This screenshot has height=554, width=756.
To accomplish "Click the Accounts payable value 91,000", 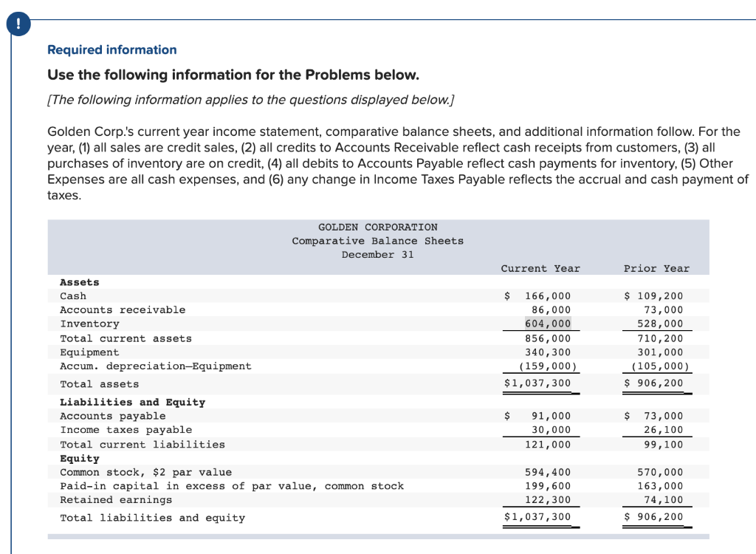I will pos(551,416).
